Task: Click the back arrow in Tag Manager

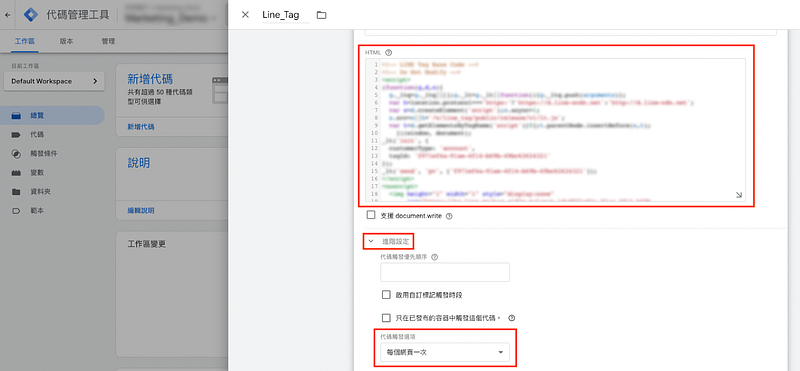Action: [x=7, y=15]
